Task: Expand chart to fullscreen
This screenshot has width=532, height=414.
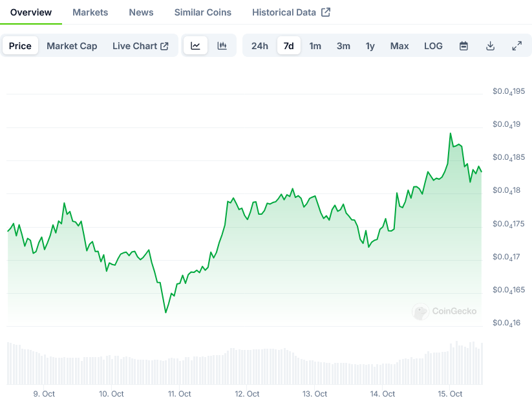Action: pos(516,46)
